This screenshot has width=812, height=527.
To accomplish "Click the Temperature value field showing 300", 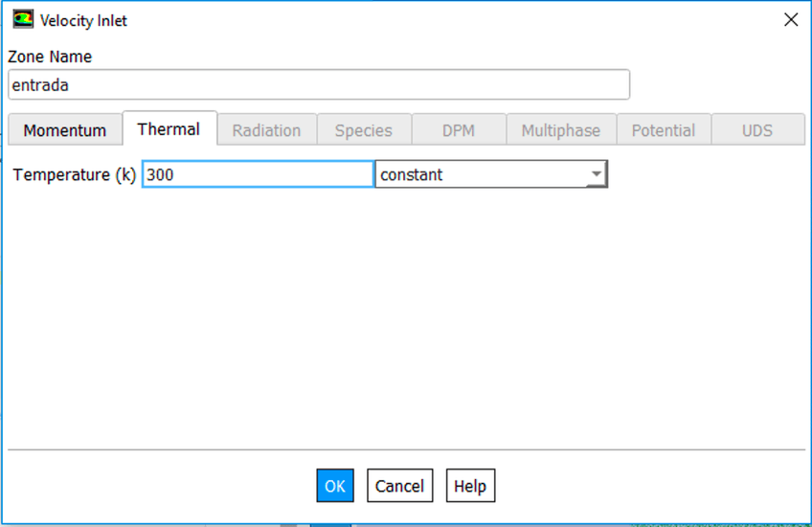I will pos(257,174).
